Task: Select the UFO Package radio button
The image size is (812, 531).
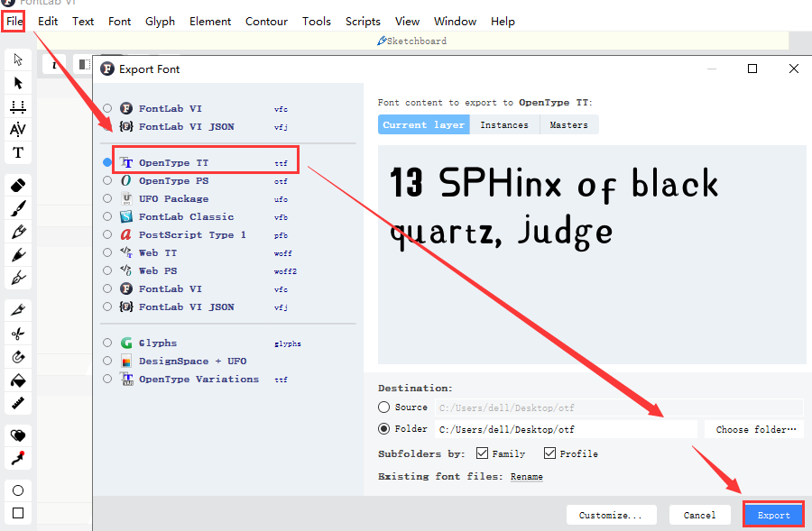Action: (x=107, y=198)
